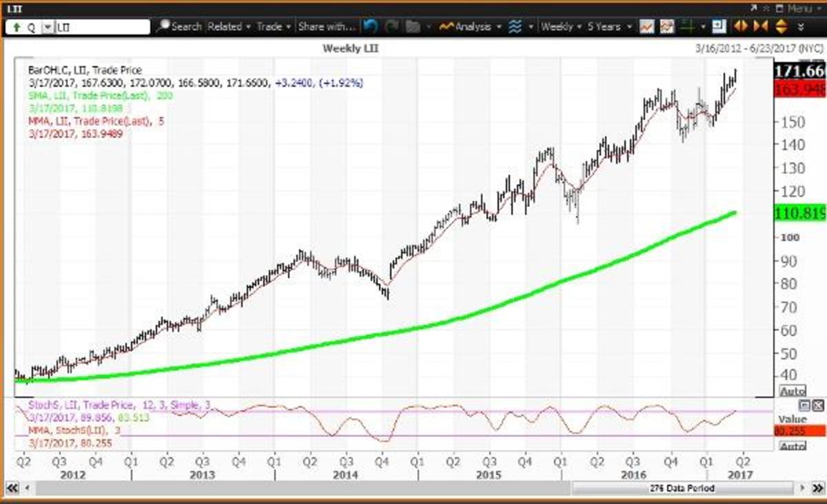Click the 171.66 last price label

(x=799, y=72)
